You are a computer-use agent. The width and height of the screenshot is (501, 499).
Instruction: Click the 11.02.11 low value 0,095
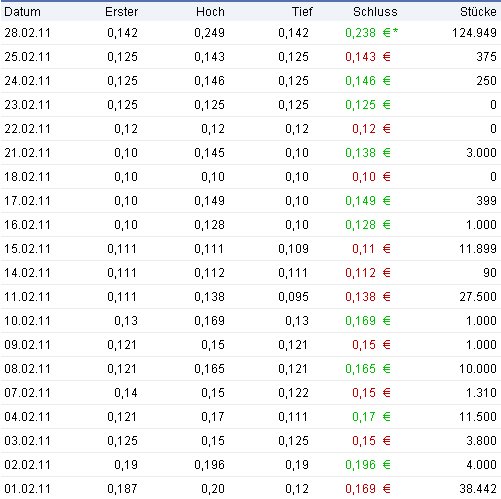coord(293,297)
